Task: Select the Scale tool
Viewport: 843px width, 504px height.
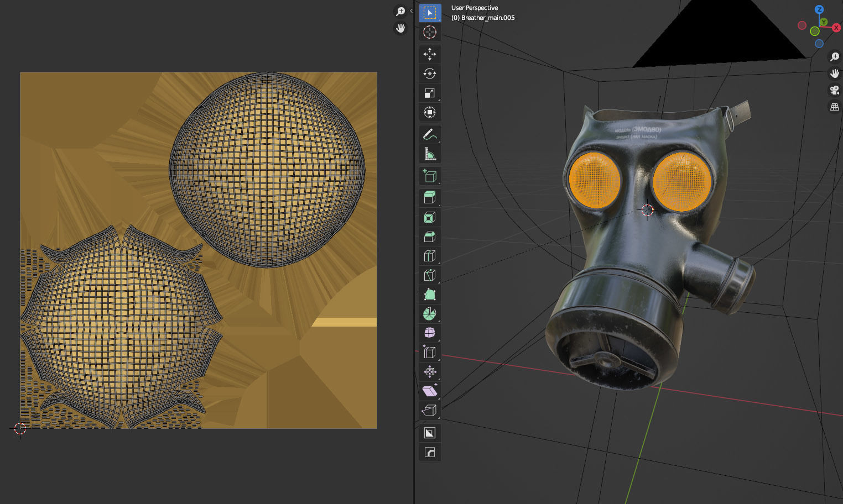Action: [x=430, y=93]
